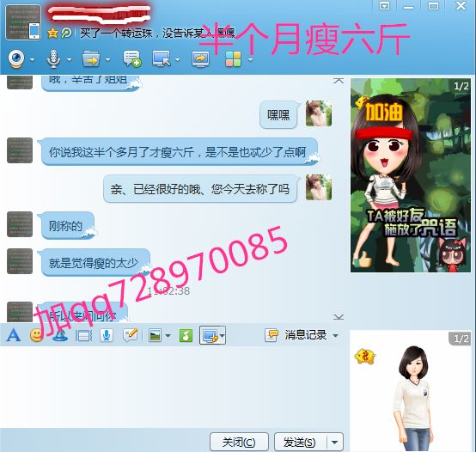
Task: Expand the 消息记录 dropdown arrow
Action: click(x=335, y=336)
